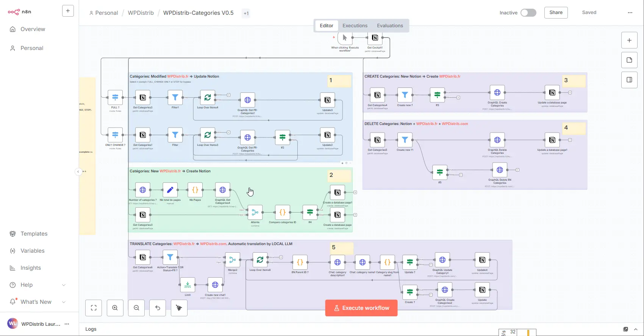Select the Nb Pages code node
Screen dimensions: 644x336
195,190
